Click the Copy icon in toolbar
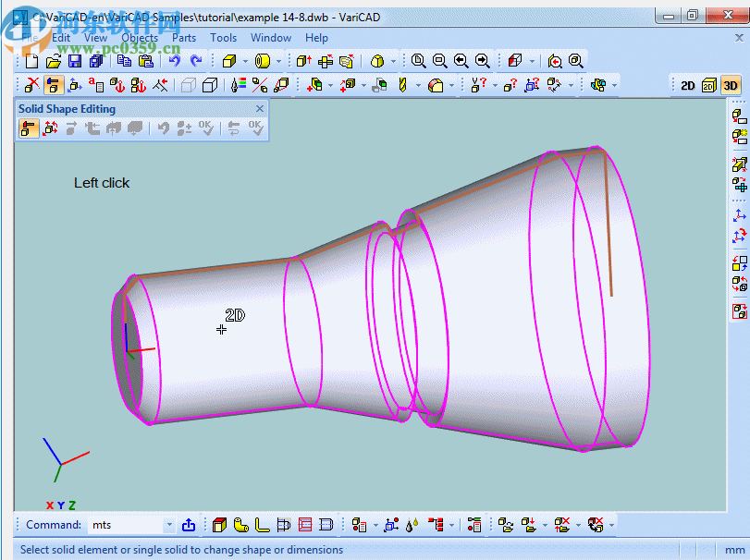Screen dimensions: 750x560 tap(124, 61)
